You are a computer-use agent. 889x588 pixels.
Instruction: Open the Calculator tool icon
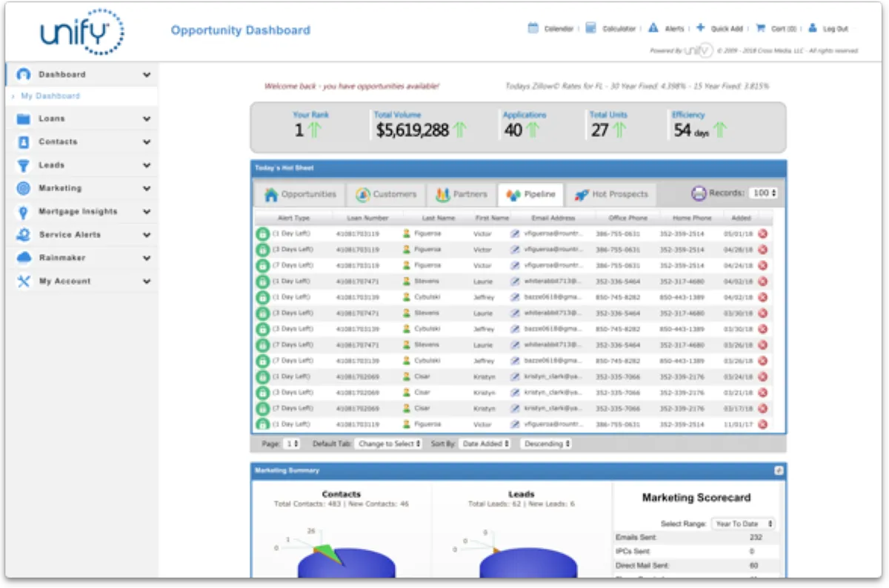pyautogui.click(x=590, y=28)
